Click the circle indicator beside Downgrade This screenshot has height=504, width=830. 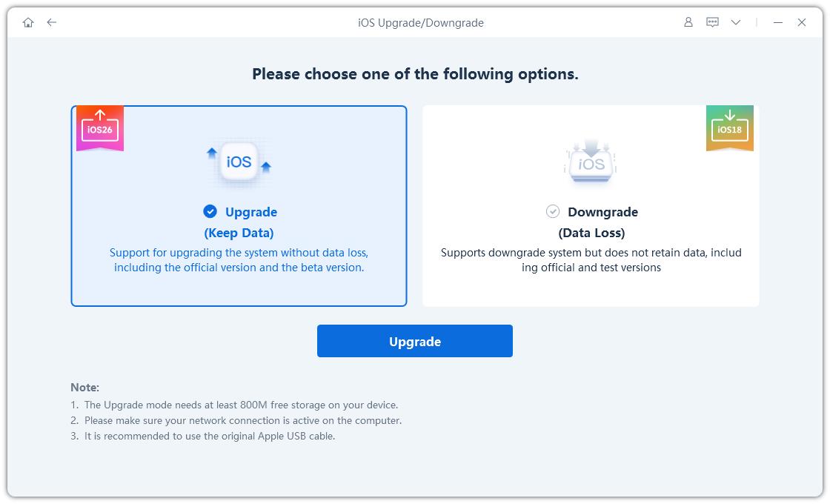click(554, 212)
